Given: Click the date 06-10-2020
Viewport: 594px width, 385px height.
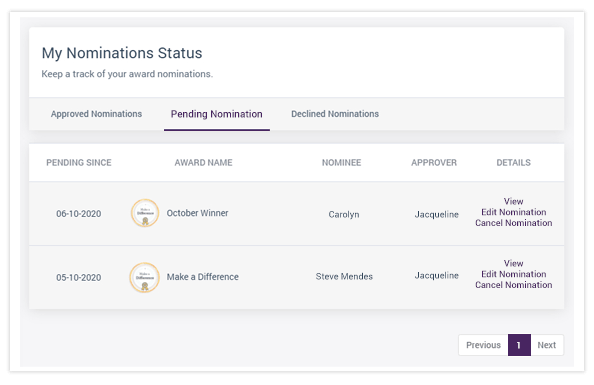Looking at the screenshot, I should pos(79,214).
